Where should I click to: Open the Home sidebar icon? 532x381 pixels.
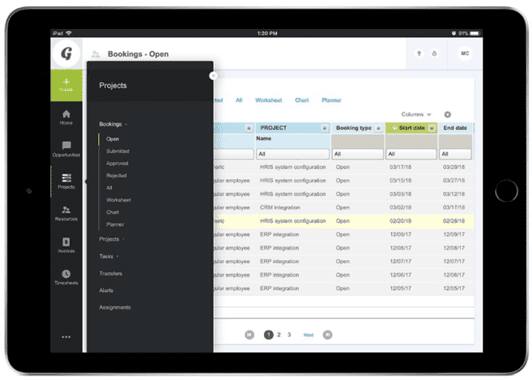coord(66,117)
